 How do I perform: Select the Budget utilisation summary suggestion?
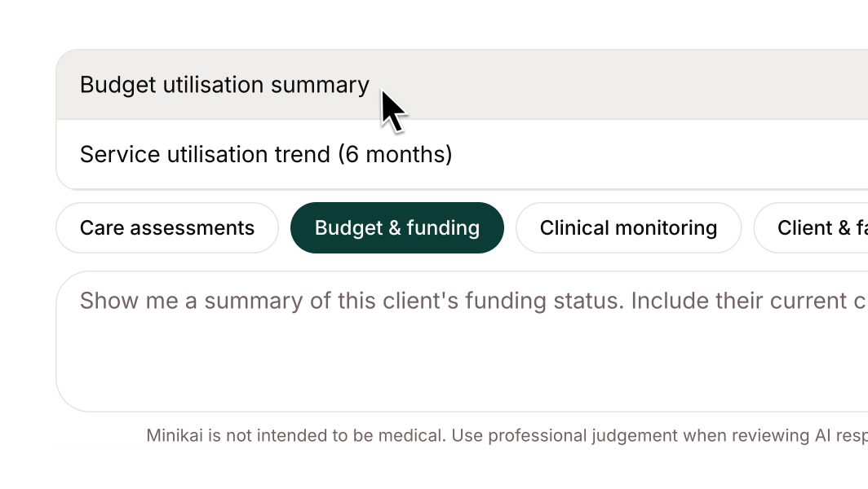224,85
